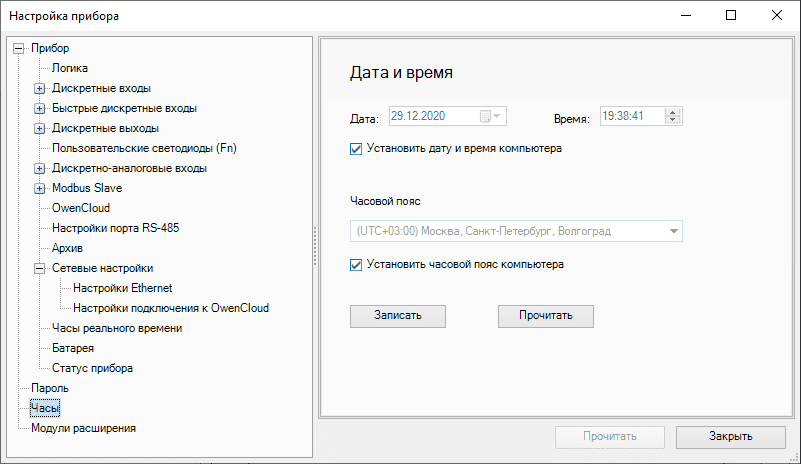Expand the 'Дискретные входы' tree node
The image size is (801, 464).
coord(40,88)
